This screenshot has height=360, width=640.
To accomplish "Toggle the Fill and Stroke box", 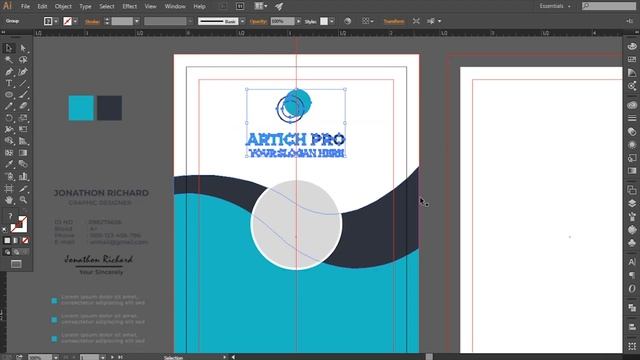I will [x=19, y=224].
